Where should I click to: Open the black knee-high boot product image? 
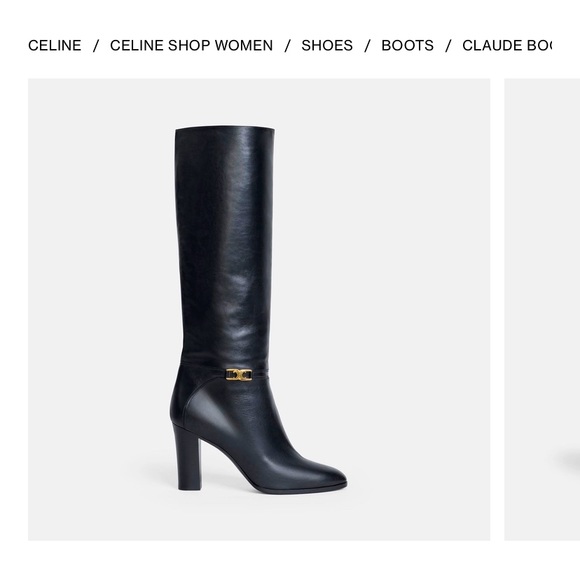(x=259, y=310)
